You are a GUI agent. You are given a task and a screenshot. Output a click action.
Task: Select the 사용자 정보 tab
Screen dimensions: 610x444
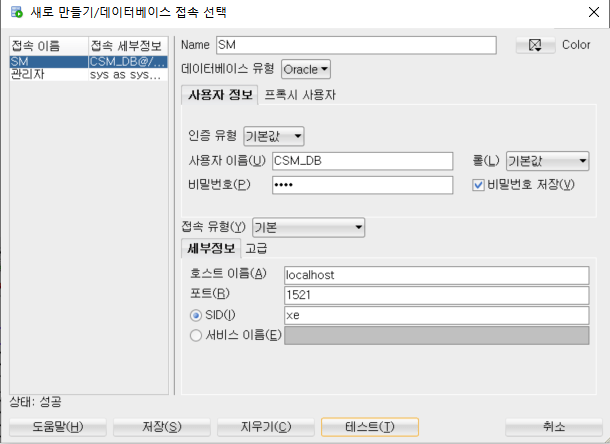[x=220, y=95]
